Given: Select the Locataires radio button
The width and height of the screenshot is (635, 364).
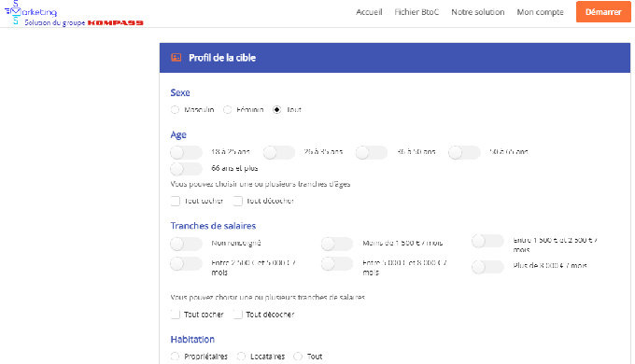Looking at the screenshot, I should coord(241,357).
